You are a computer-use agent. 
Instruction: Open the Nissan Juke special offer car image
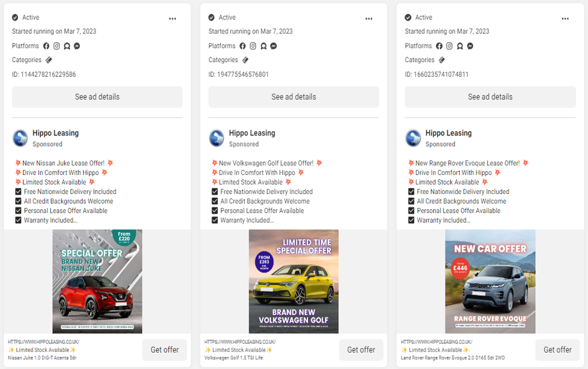[97, 282]
